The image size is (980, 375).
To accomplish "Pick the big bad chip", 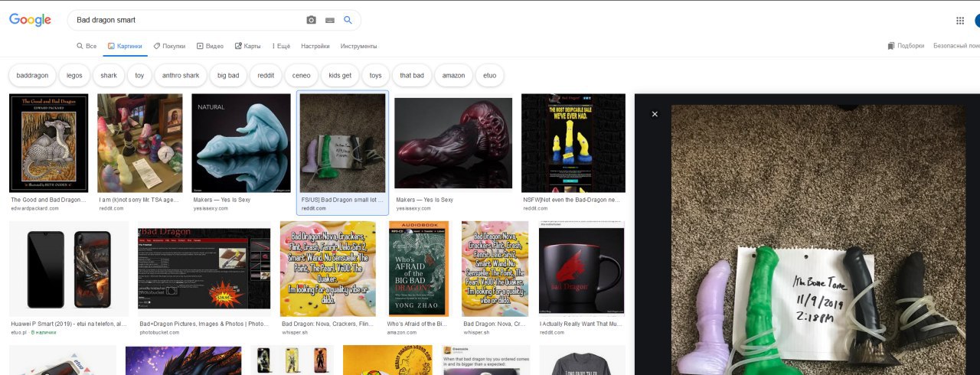I will click(x=228, y=76).
